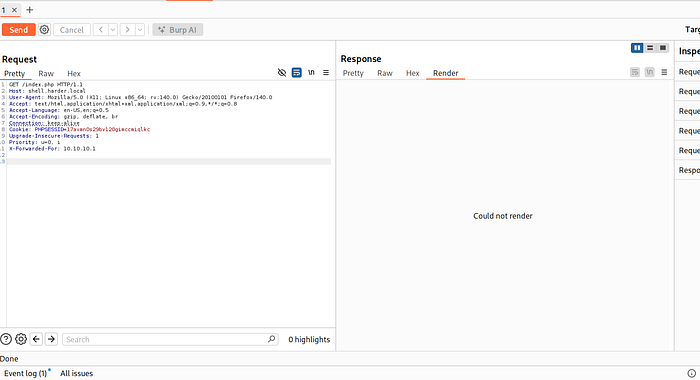Click the Done status text
The image size is (700, 380).
(9, 359)
